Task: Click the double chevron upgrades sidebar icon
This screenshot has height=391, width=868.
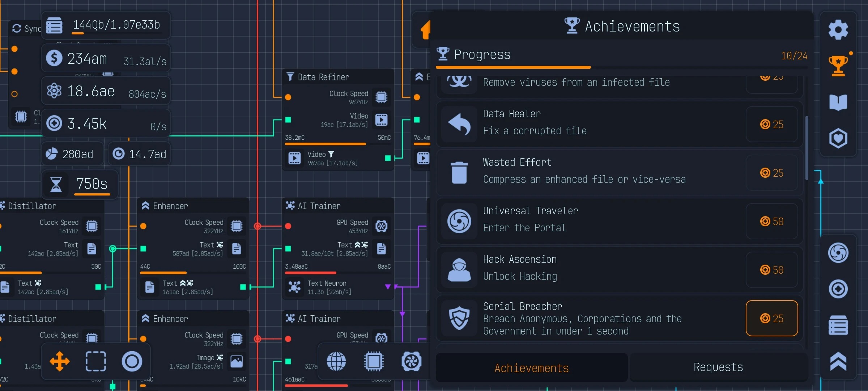Action: pos(838,361)
